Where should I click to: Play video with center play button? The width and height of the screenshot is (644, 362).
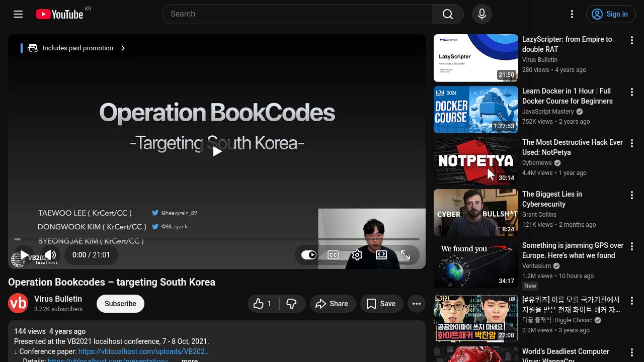click(217, 151)
